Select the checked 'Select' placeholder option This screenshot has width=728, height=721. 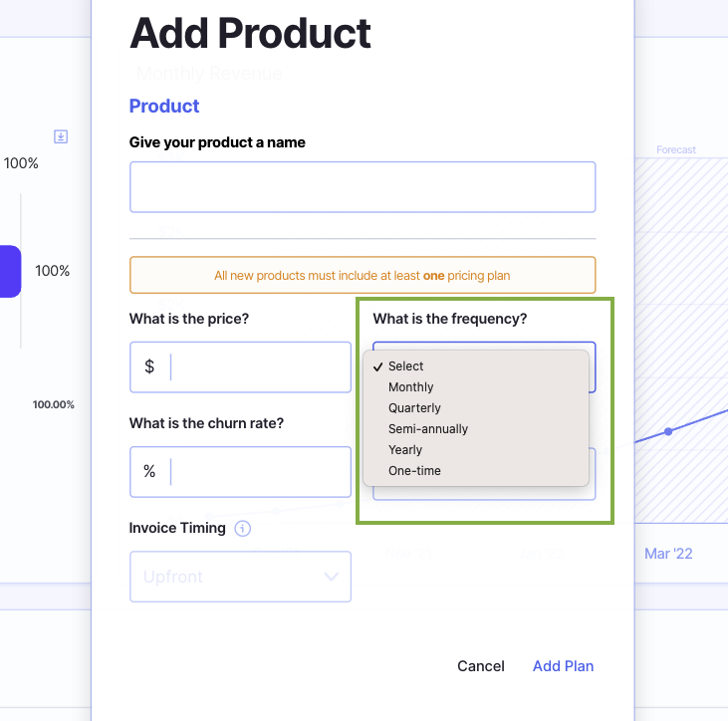(406, 366)
